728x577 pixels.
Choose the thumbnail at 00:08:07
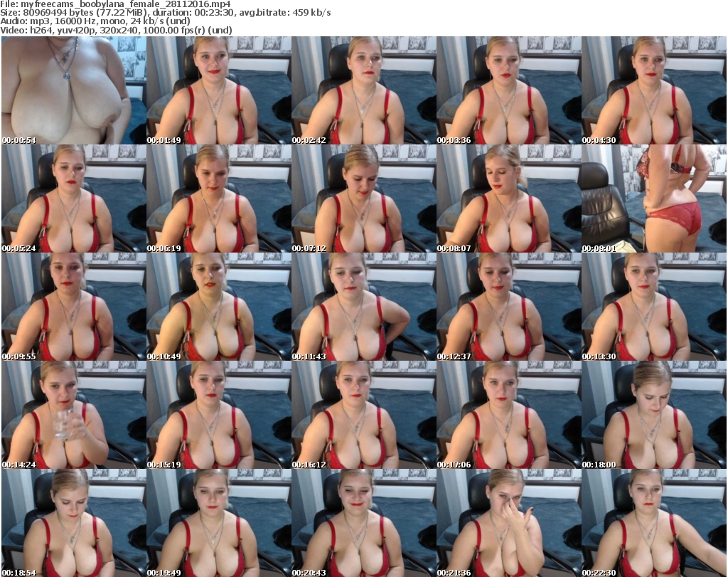pyautogui.click(x=508, y=198)
